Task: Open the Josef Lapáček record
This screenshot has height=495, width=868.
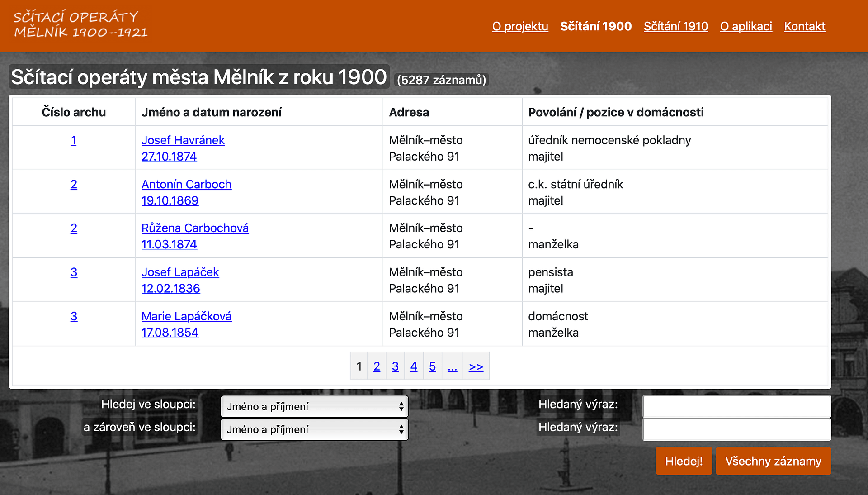Action: tap(180, 272)
